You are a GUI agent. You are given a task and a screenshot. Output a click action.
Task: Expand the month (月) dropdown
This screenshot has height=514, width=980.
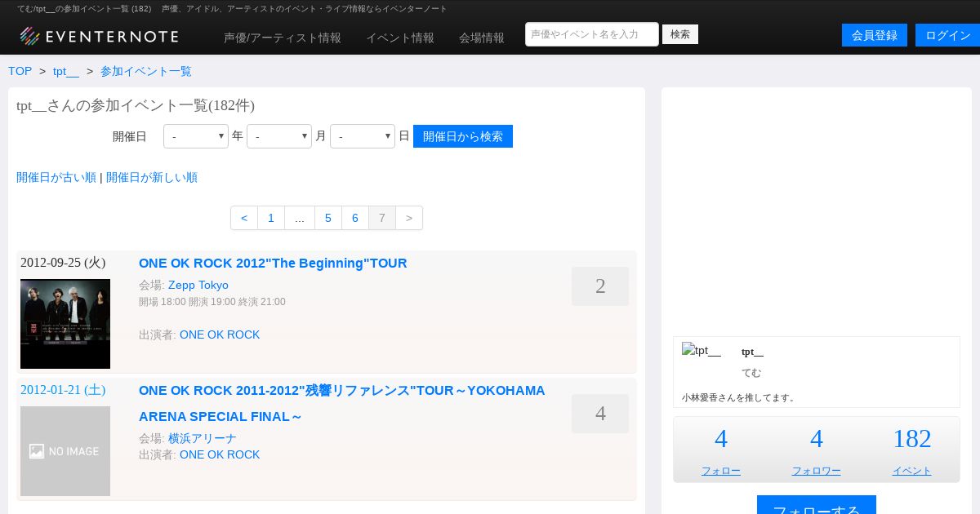pyautogui.click(x=279, y=136)
